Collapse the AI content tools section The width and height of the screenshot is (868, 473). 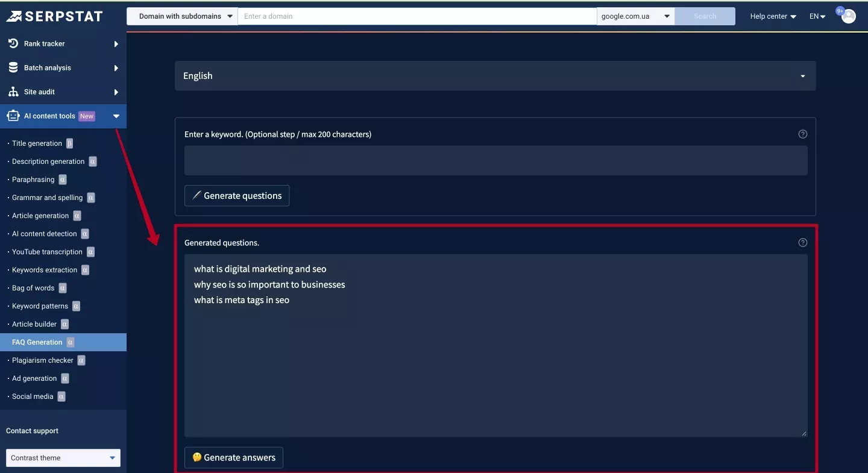pyautogui.click(x=116, y=116)
